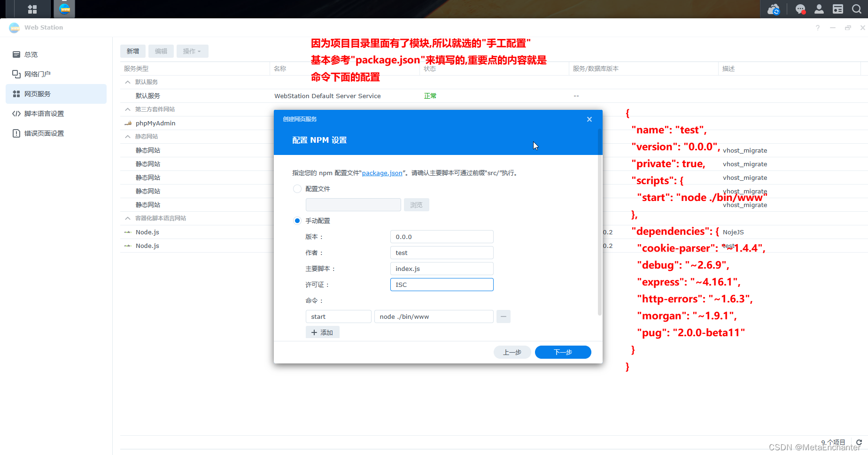Viewport: 868px width, 455px height.
Task: Sort by 名称 column header
Action: click(x=344, y=69)
